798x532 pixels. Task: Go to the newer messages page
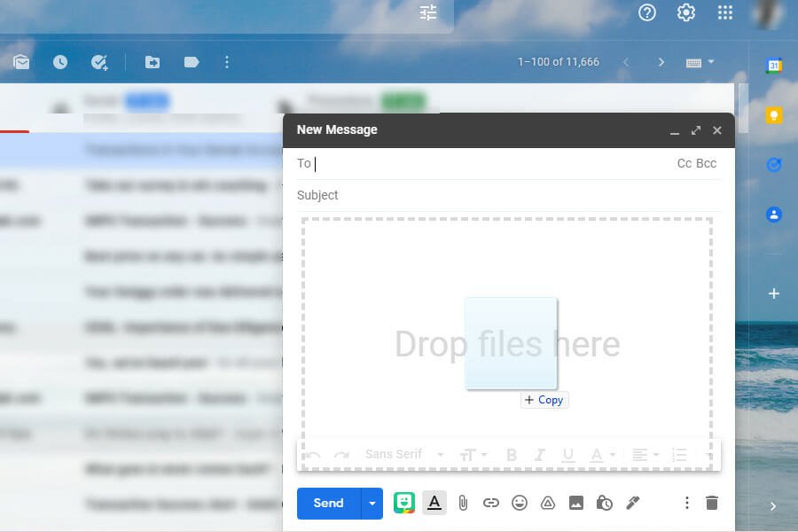(x=626, y=62)
